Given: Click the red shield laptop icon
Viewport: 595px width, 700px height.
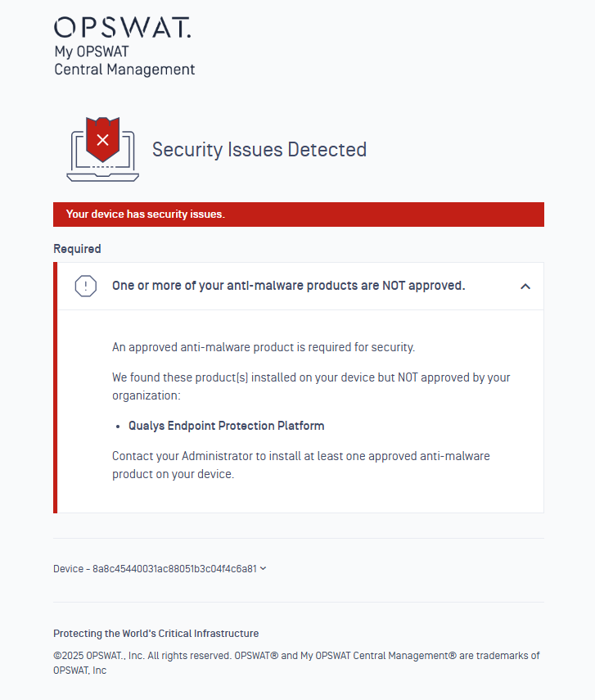Looking at the screenshot, I should coord(102,149).
